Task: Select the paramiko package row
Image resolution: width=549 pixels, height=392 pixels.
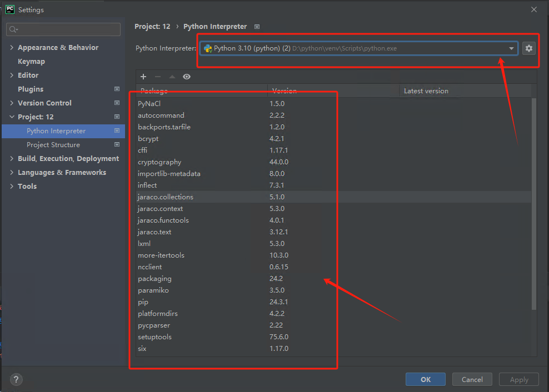Action: [x=333, y=290]
